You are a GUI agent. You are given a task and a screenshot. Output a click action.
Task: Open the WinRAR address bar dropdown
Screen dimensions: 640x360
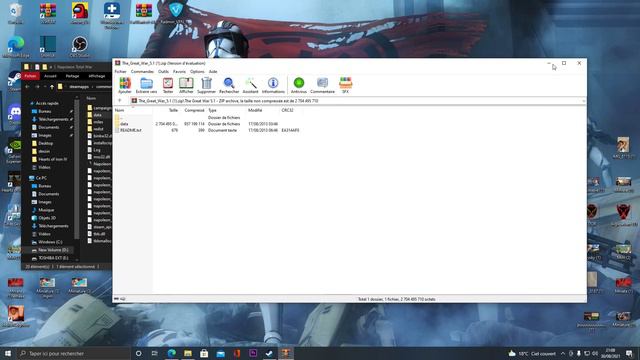(x=583, y=101)
